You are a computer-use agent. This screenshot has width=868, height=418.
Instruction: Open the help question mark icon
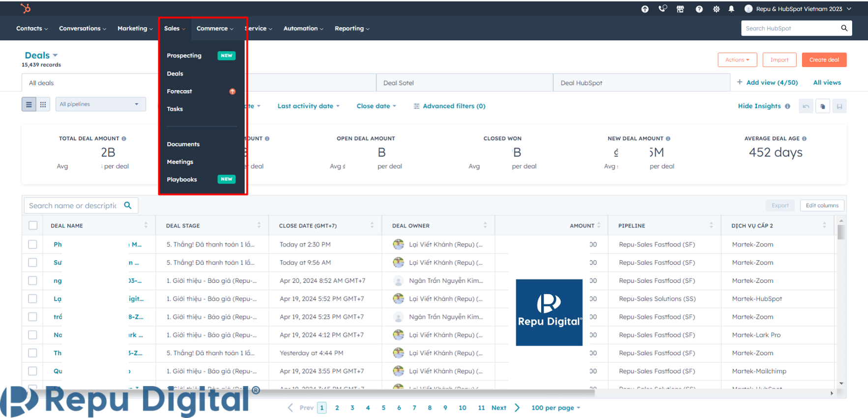pos(699,9)
